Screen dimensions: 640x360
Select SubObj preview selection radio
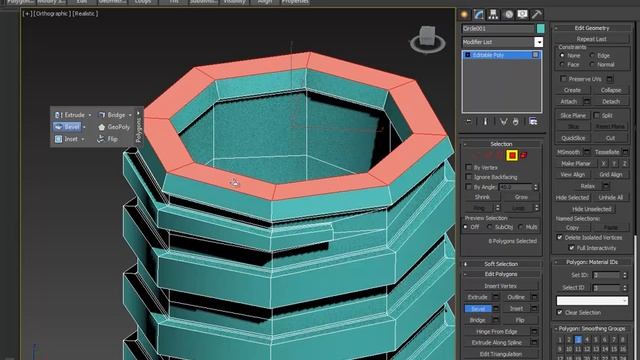[x=489, y=227]
